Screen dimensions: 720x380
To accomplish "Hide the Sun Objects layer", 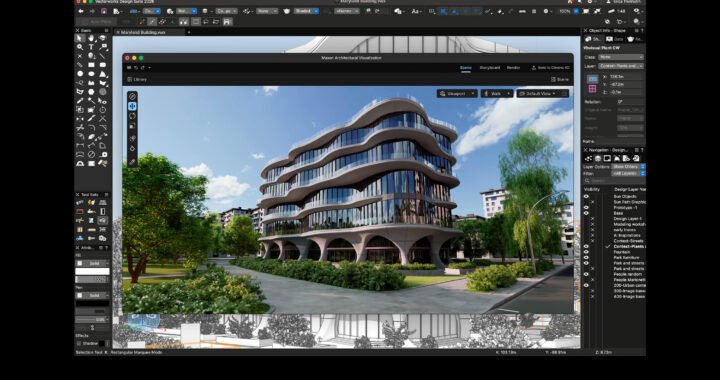I will (586, 196).
